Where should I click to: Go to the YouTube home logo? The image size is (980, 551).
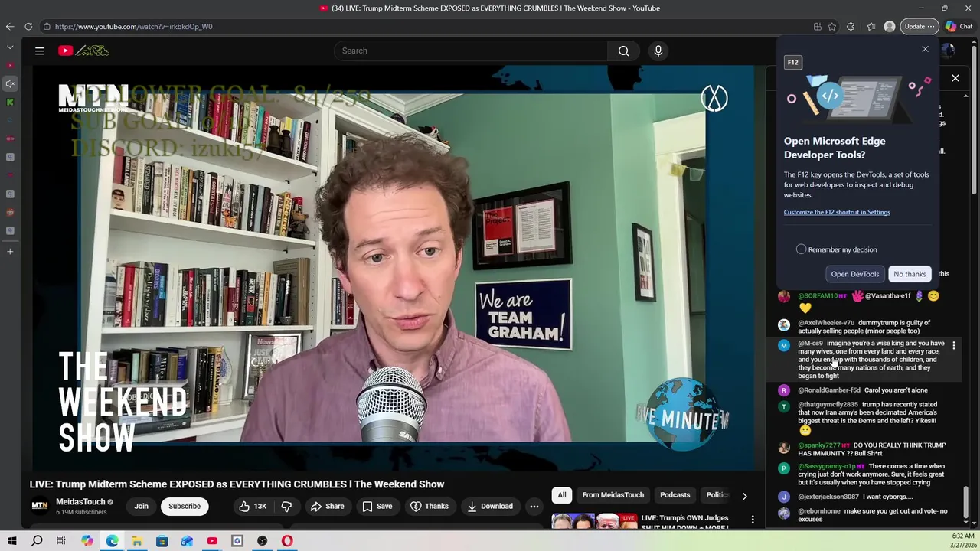pos(84,51)
